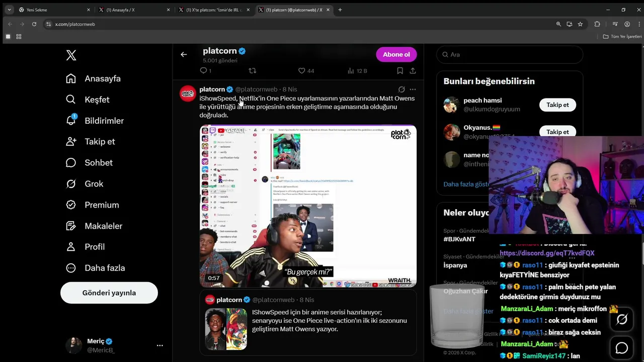Bookmark this page with star icon
This screenshot has width=644, height=362.
coord(580,24)
